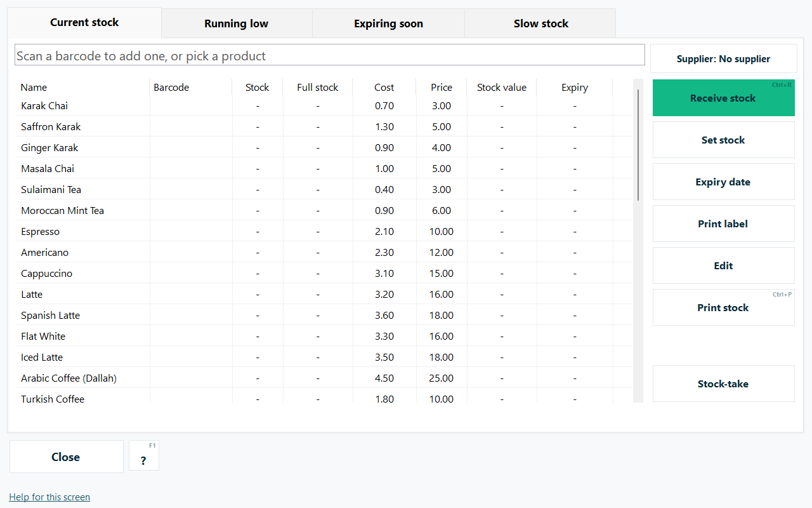812x508 pixels.
Task: Start a Stock-take
Action: pos(723,384)
